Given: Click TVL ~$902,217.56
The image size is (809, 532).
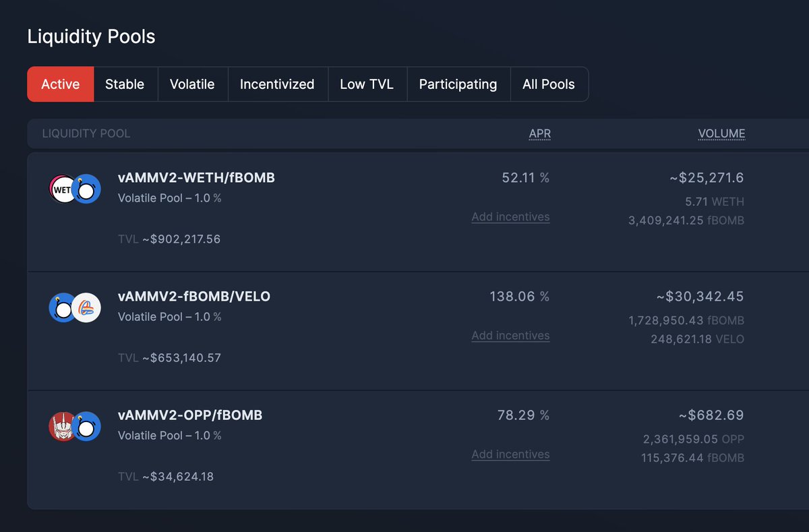Looking at the screenshot, I should point(169,239).
